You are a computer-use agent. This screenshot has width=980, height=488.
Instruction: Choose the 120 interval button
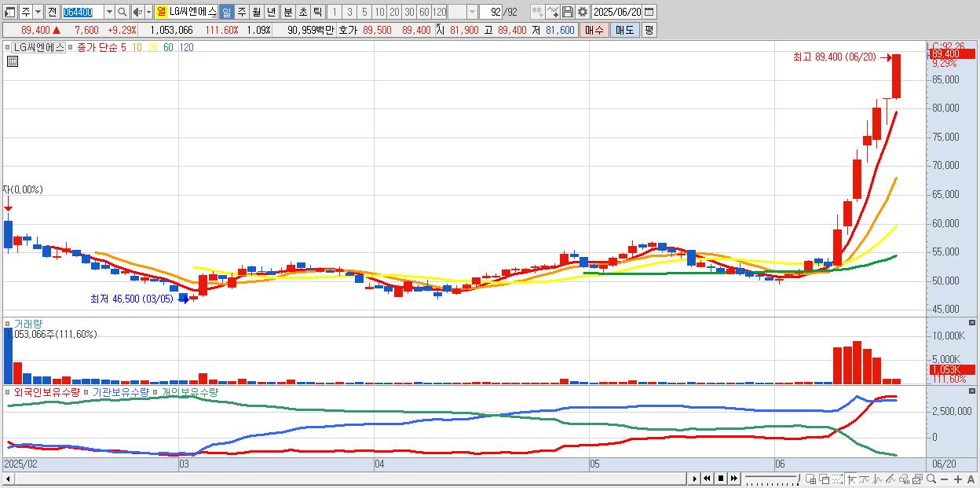[440, 12]
